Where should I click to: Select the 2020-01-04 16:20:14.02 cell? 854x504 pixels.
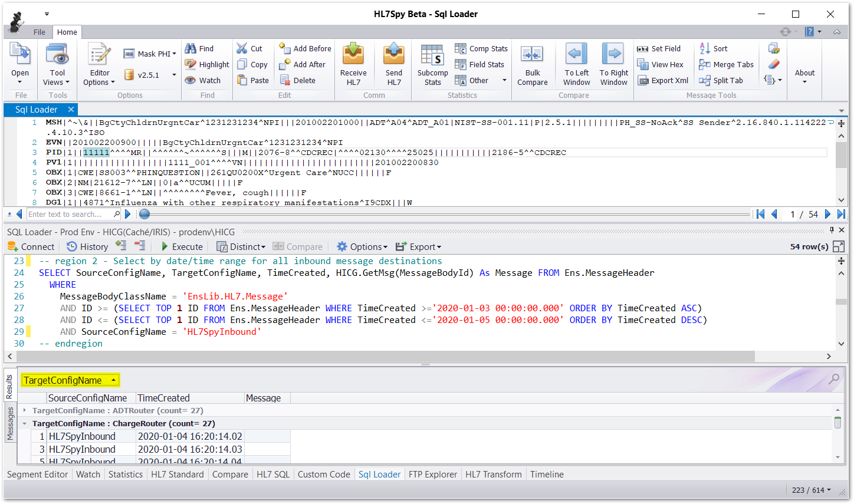tap(190, 436)
